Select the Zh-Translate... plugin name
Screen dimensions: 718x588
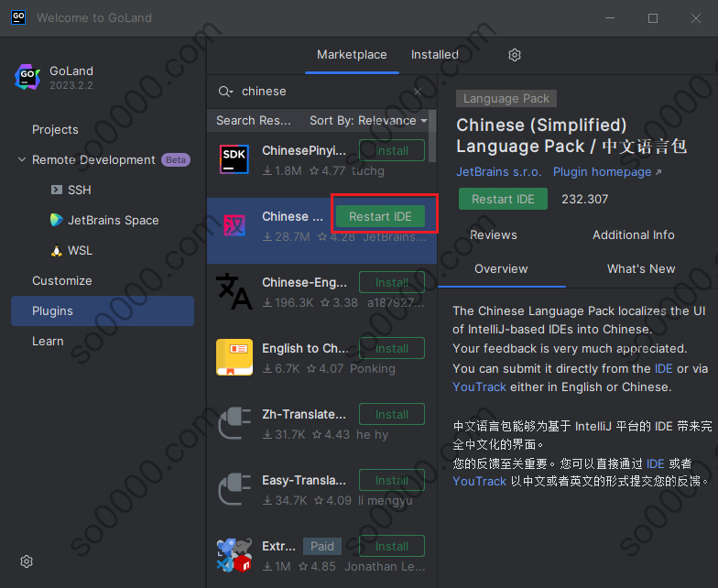click(x=304, y=414)
